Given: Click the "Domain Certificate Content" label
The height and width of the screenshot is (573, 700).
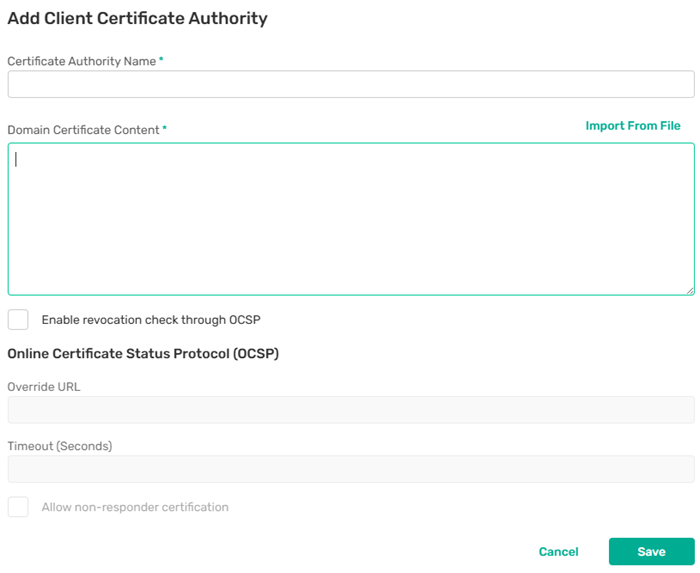Looking at the screenshot, I should pos(83,130).
